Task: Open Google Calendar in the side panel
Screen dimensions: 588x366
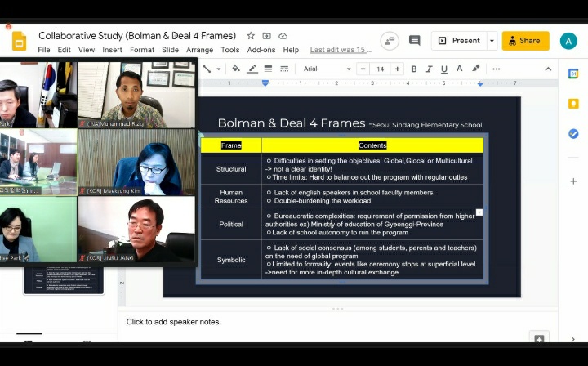Action: click(x=573, y=74)
